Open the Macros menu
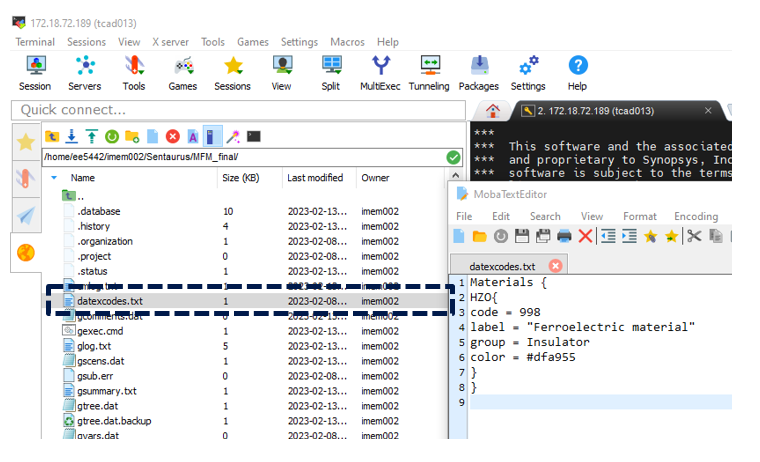 click(x=347, y=42)
